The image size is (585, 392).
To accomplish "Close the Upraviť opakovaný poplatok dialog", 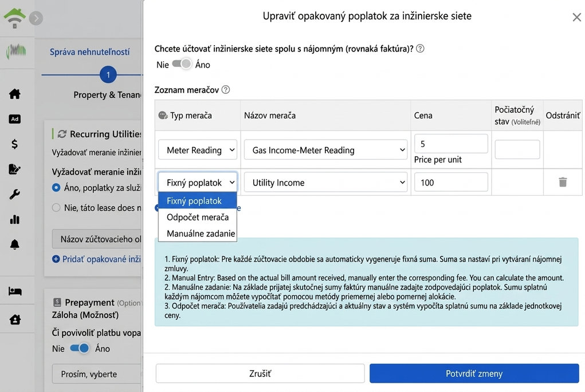I will click(577, 17).
